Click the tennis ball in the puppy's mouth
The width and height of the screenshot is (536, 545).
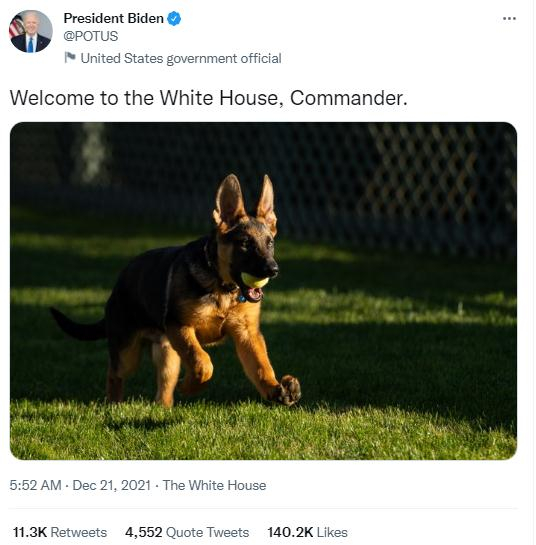pos(255,280)
